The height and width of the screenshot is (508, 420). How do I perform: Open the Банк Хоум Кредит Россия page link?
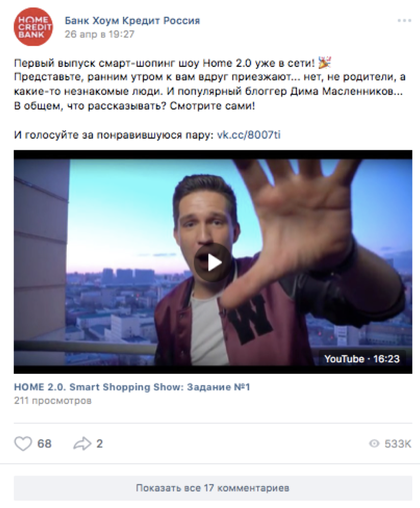tap(132, 20)
